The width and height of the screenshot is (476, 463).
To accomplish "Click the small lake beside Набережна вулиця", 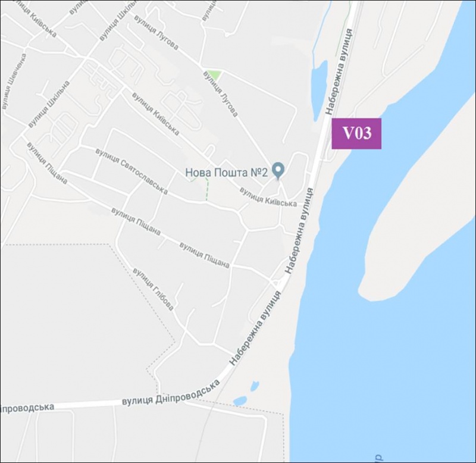I will coord(319,90).
